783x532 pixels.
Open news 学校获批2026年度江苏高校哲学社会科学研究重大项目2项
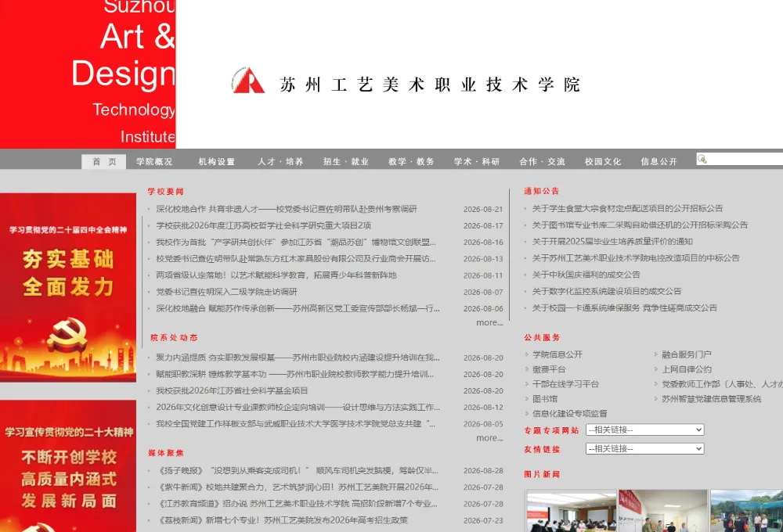[x=264, y=225]
